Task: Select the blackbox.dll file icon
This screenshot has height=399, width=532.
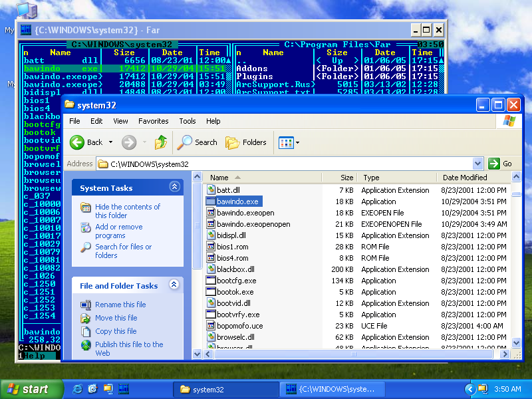Action: (x=211, y=269)
